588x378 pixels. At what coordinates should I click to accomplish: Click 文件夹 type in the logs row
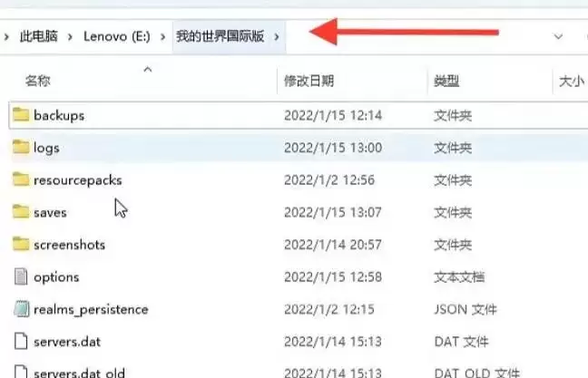(x=453, y=148)
